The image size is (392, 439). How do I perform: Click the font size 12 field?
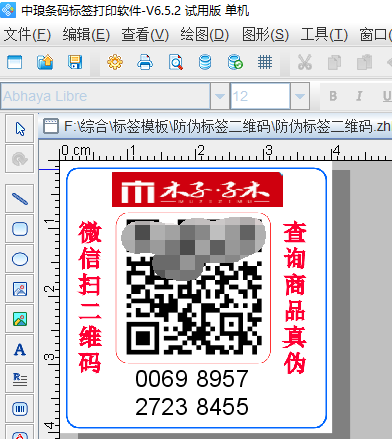coord(260,96)
